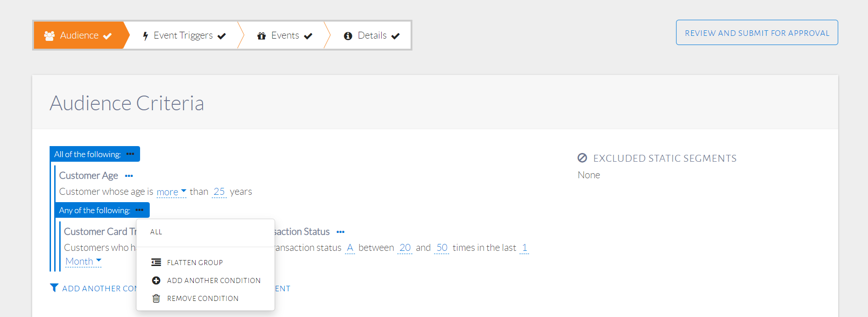Edit the minimum times value 20

point(405,248)
